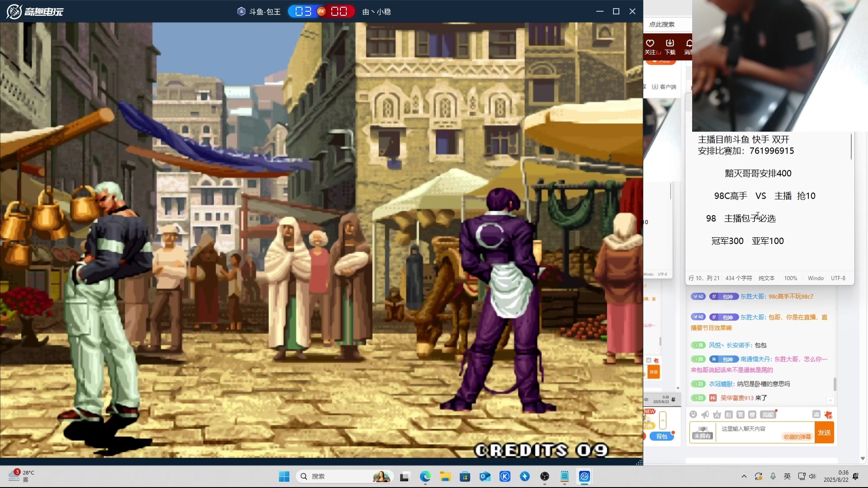
Task: Open volume control in system tray
Action: point(812,476)
